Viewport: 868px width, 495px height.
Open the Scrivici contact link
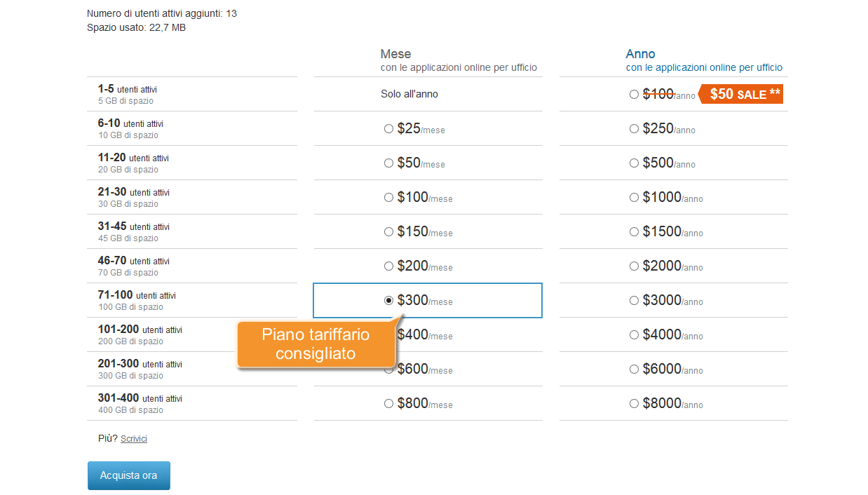click(x=134, y=439)
